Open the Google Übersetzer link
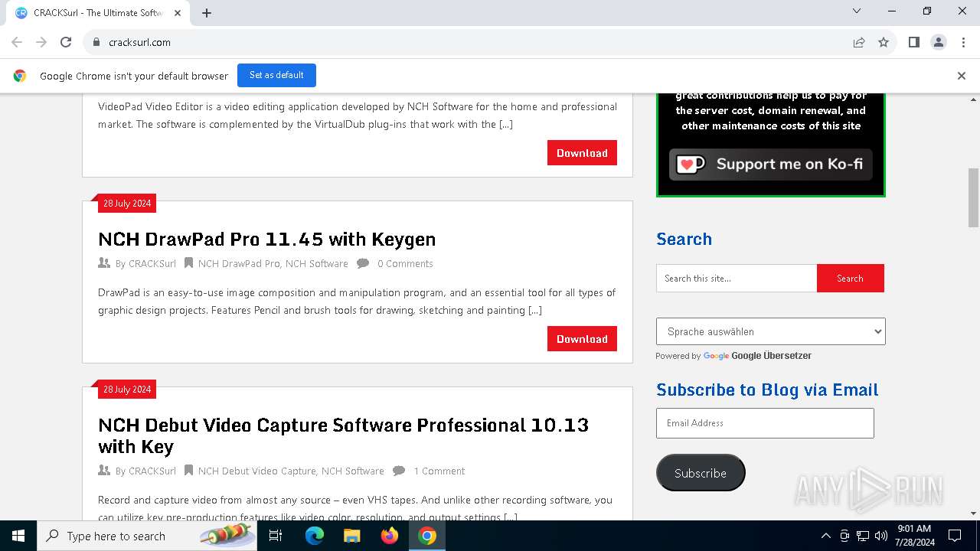This screenshot has height=551, width=980. (771, 356)
